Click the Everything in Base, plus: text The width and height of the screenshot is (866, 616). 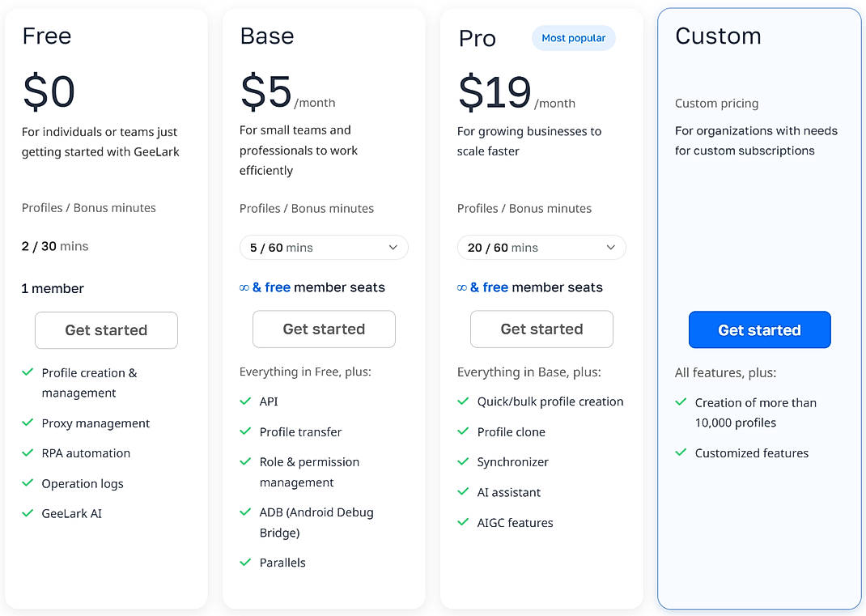[x=529, y=372]
